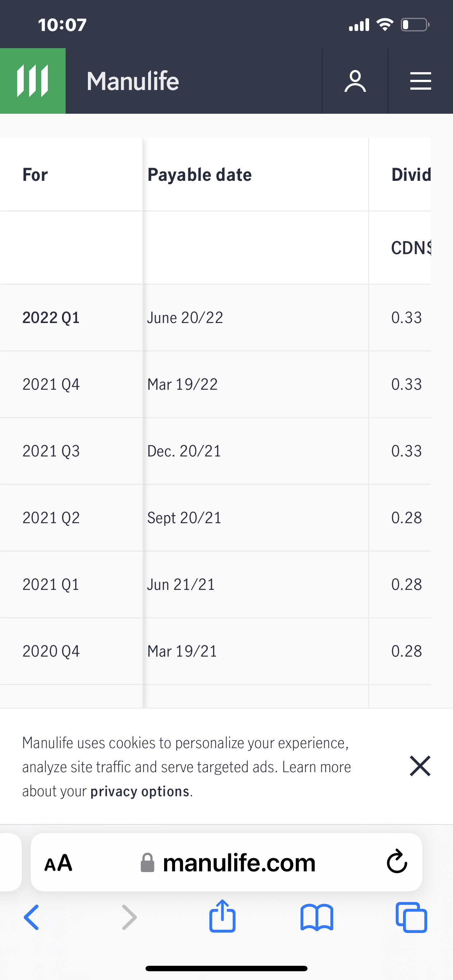Tap the Manulife wordmark text

point(132,81)
